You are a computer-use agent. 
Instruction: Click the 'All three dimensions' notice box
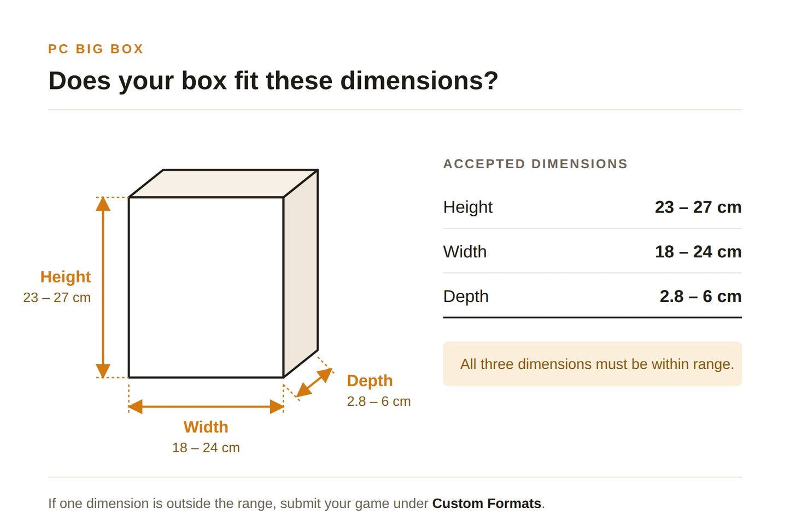point(592,364)
